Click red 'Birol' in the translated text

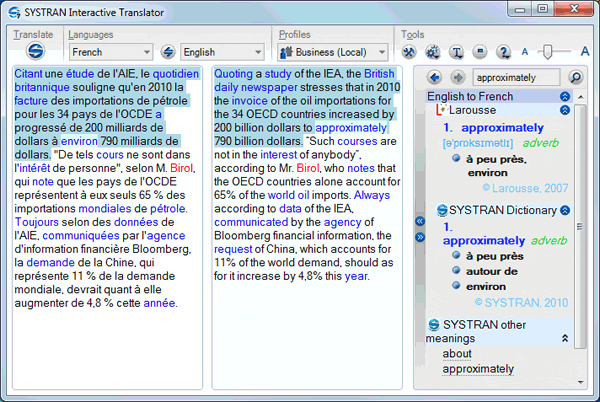308,168
